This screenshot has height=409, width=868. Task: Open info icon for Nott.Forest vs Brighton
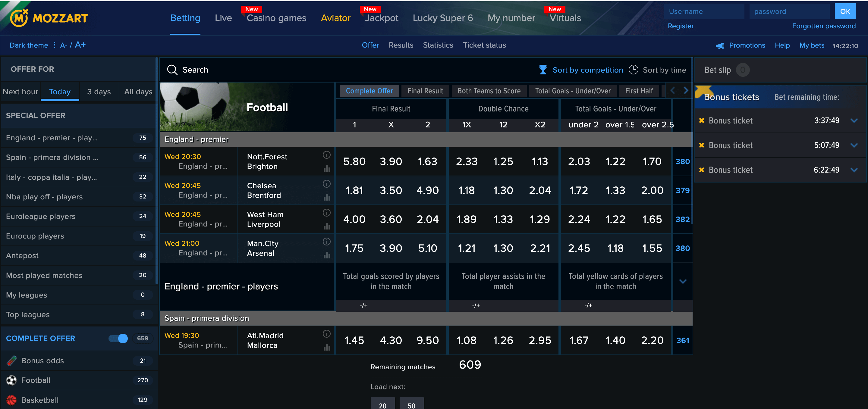click(x=326, y=155)
